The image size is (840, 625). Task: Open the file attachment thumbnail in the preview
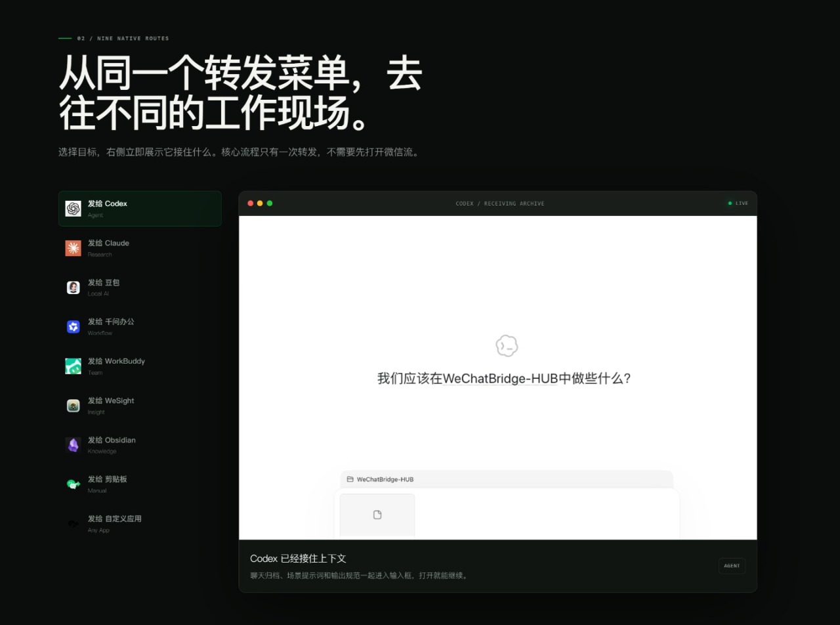[377, 515]
